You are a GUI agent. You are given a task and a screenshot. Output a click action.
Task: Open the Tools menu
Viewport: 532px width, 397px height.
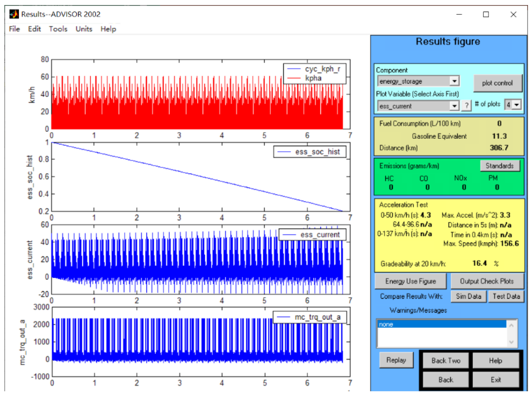[58, 29]
